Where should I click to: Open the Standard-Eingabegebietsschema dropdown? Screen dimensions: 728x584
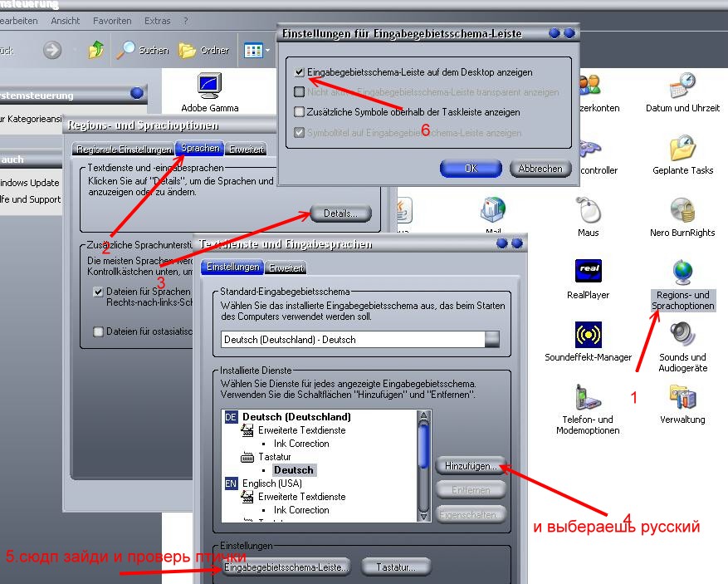pyautogui.click(x=492, y=339)
